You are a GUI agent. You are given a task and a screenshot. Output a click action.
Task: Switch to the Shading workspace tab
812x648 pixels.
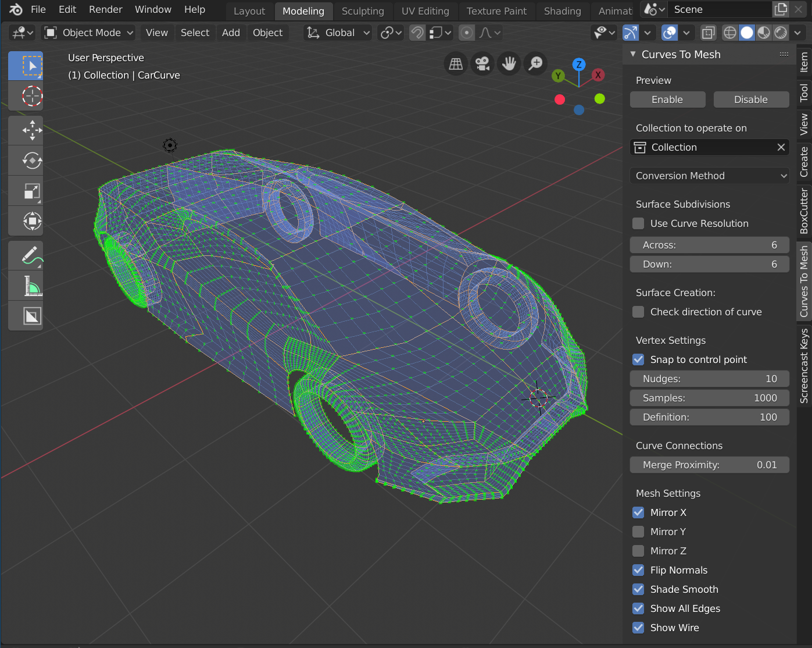pos(561,11)
